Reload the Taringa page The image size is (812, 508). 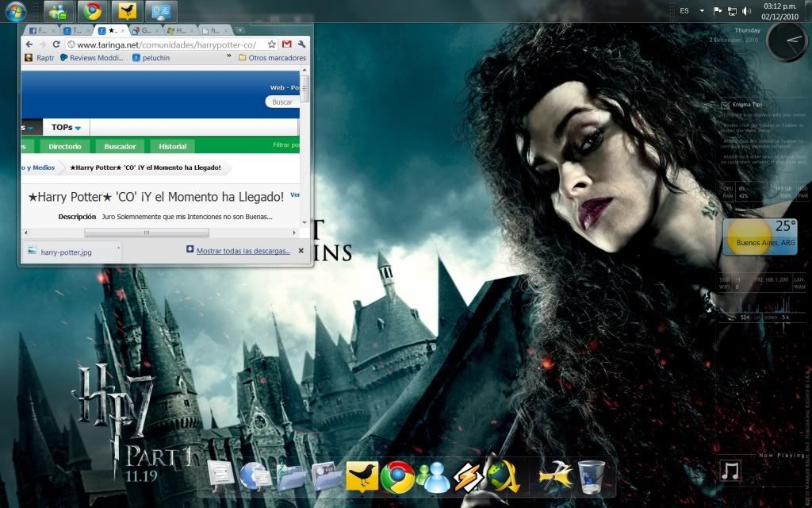(56, 44)
